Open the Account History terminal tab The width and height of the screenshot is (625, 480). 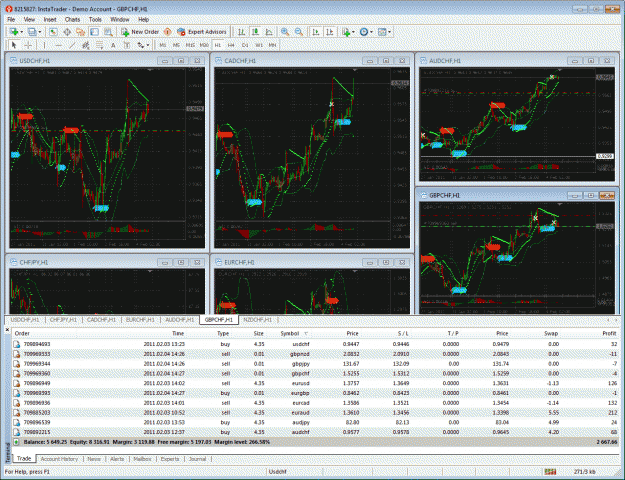pyautogui.click(x=59, y=459)
